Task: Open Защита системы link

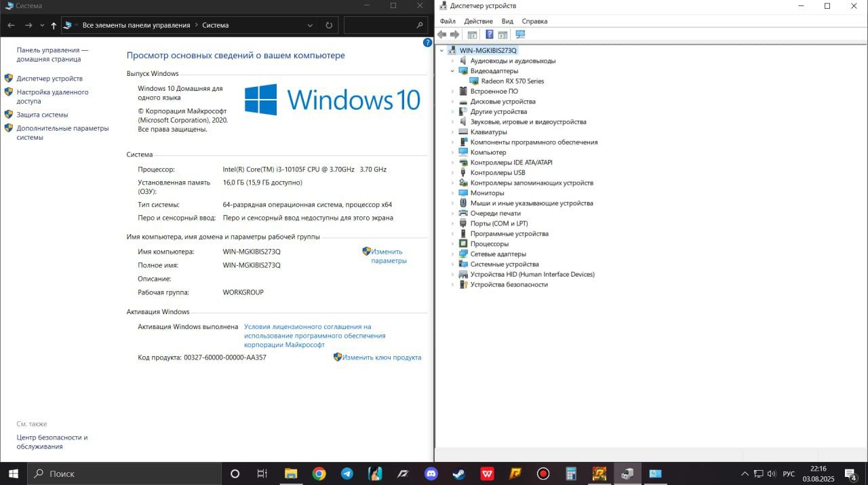Action: click(x=42, y=115)
